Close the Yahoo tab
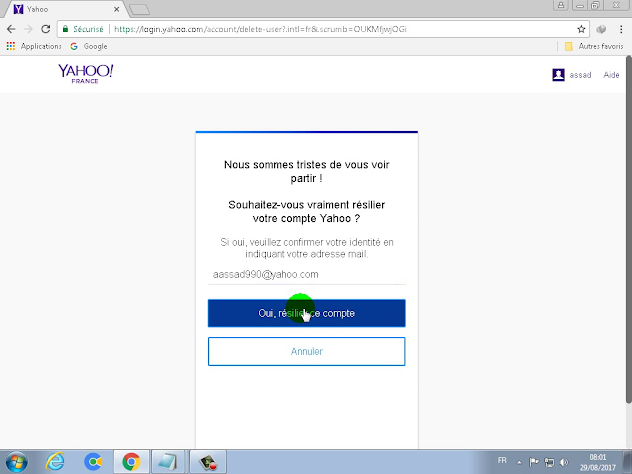Screen dimensions: 632x474 116,9
